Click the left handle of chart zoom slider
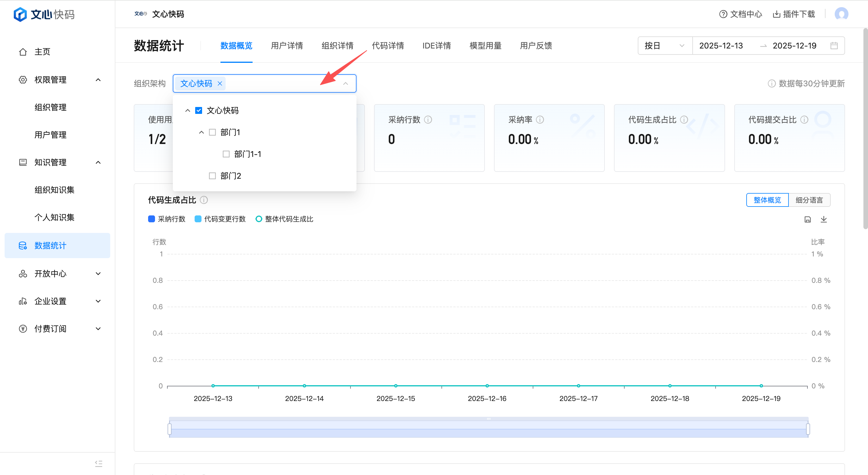 (169, 429)
